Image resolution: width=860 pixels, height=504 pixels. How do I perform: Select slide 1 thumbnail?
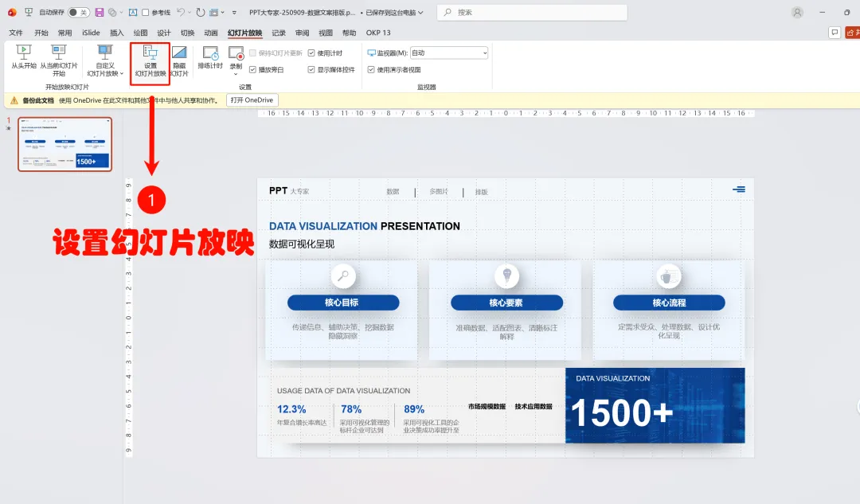coord(64,144)
